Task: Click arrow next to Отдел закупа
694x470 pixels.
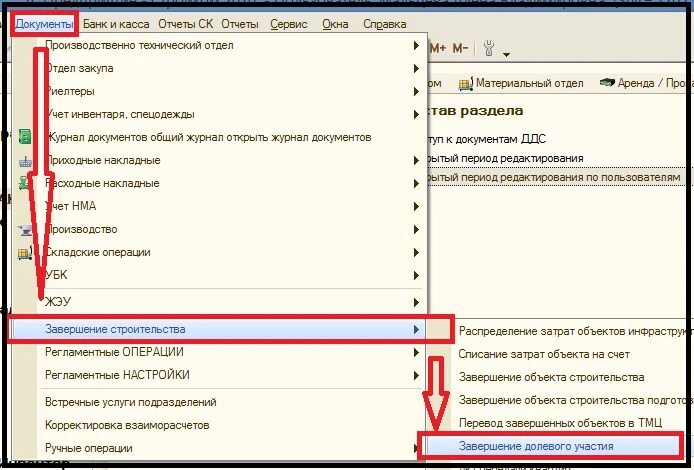Action: (416, 68)
